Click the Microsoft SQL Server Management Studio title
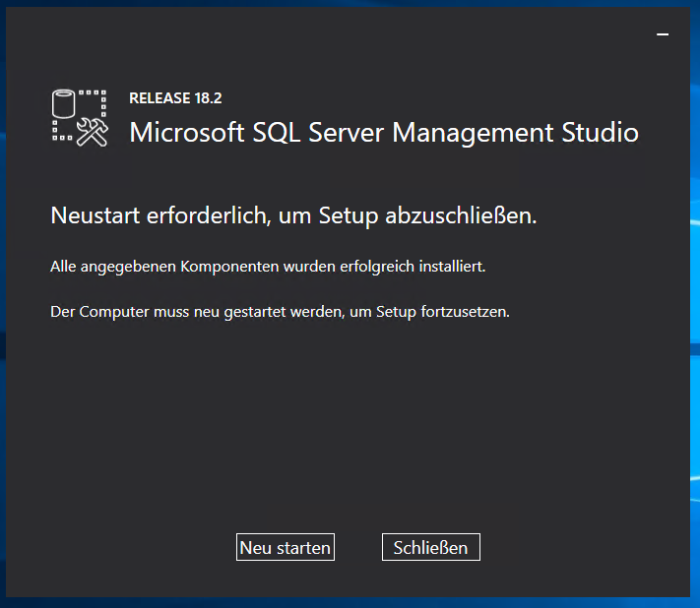 click(x=384, y=133)
